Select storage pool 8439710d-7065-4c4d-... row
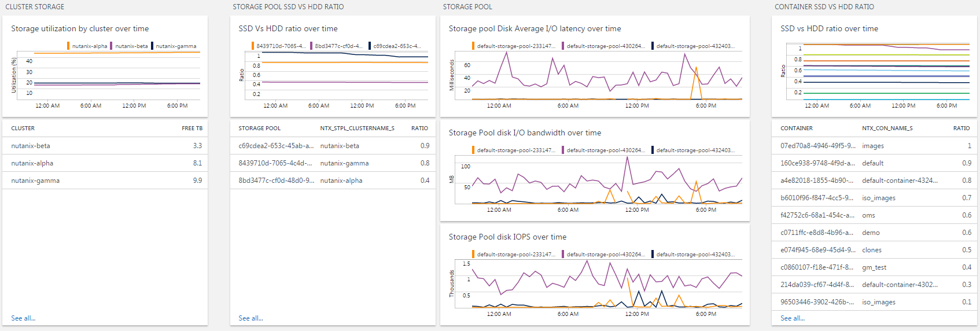 tap(333, 163)
